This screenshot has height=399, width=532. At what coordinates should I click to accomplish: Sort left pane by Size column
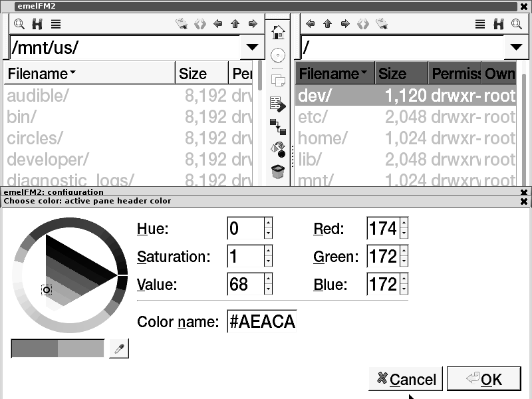(201, 74)
